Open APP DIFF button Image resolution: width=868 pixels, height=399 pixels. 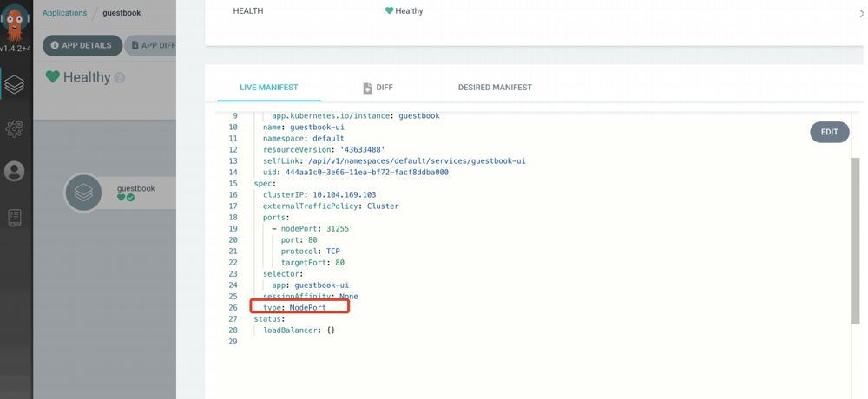pyautogui.click(x=150, y=45)
